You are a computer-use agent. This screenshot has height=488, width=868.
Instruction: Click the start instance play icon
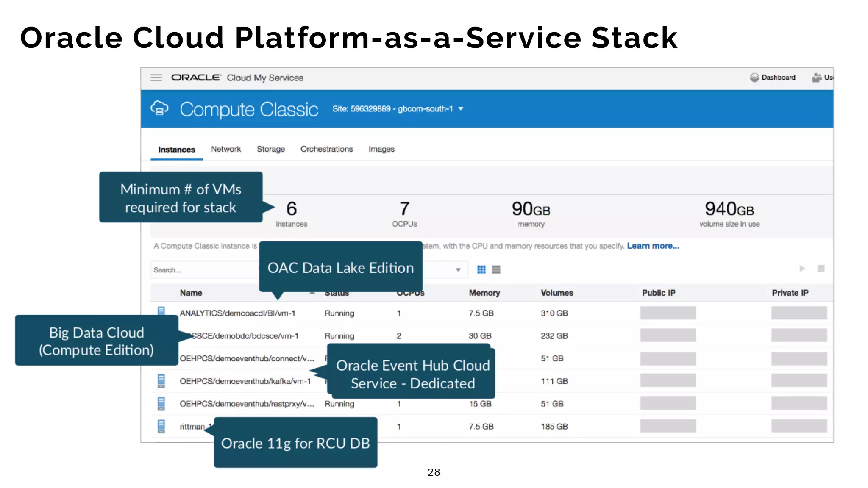(x=802, y=269)
